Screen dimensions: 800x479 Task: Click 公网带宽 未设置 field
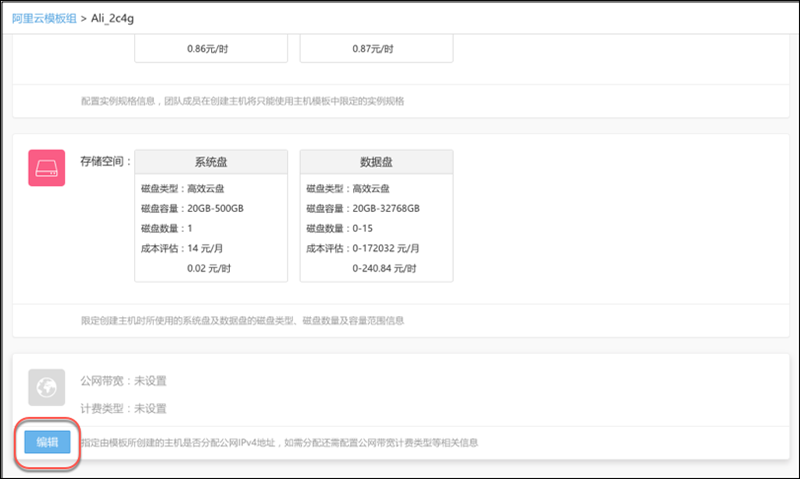click(x=123, y=381)
